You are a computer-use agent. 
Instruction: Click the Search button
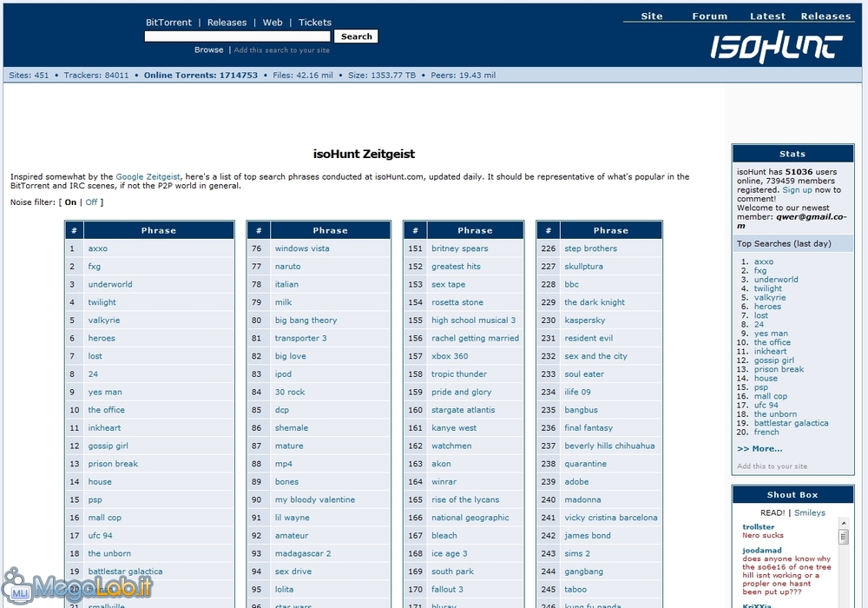point(356,36)
